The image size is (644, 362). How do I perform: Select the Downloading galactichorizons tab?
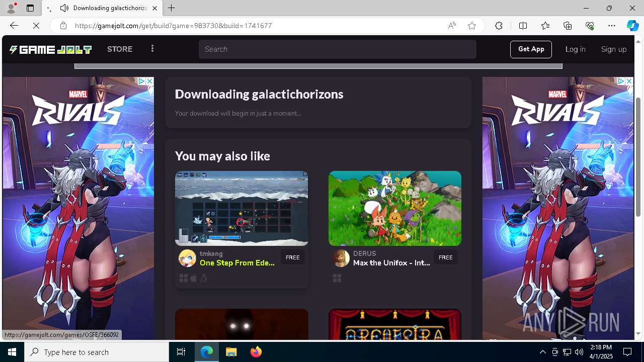102,8
